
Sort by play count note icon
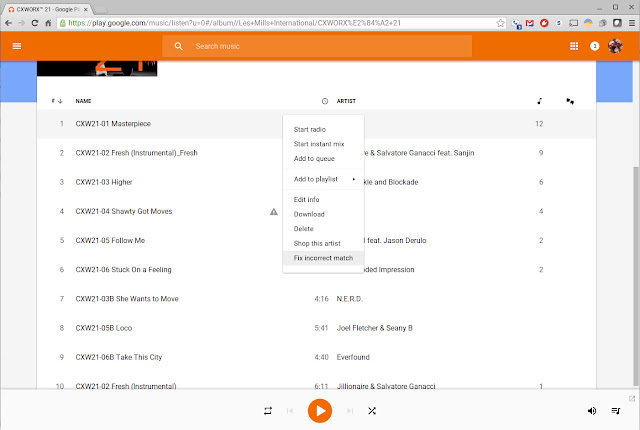coord(540,101)
